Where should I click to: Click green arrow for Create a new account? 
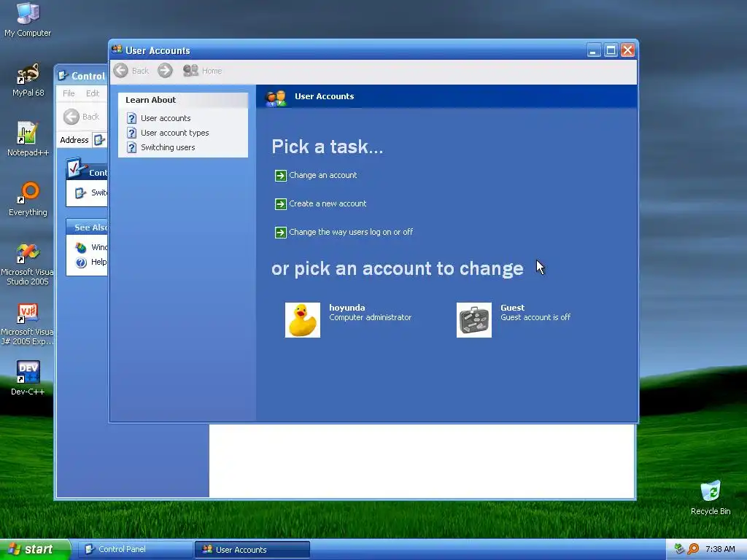[x=281, y=204]
